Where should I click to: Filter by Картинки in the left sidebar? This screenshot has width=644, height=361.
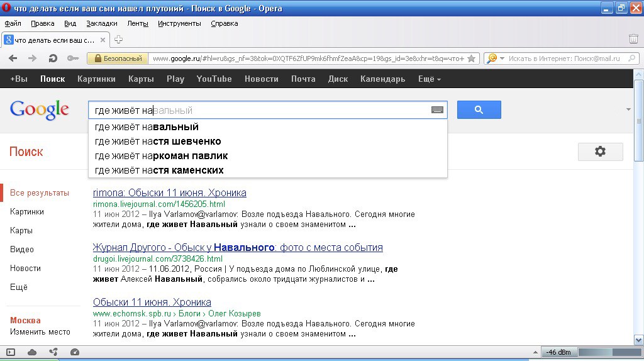tap(26, 211)
